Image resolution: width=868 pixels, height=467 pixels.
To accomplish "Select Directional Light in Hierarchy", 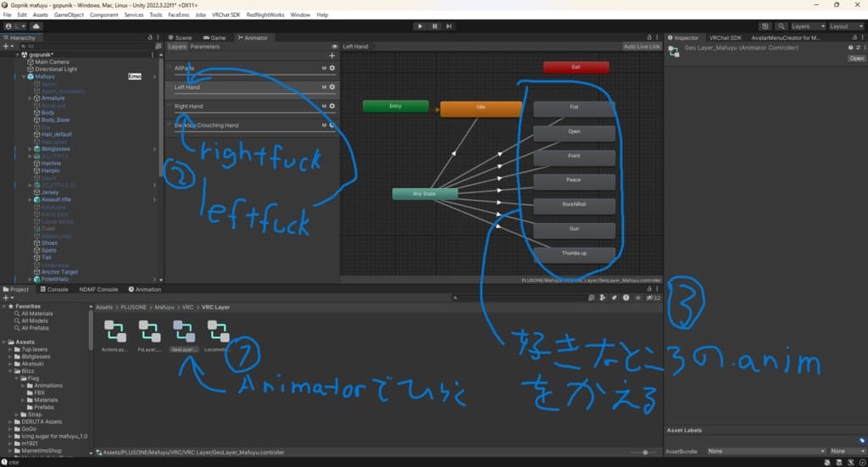I will 55,69.
